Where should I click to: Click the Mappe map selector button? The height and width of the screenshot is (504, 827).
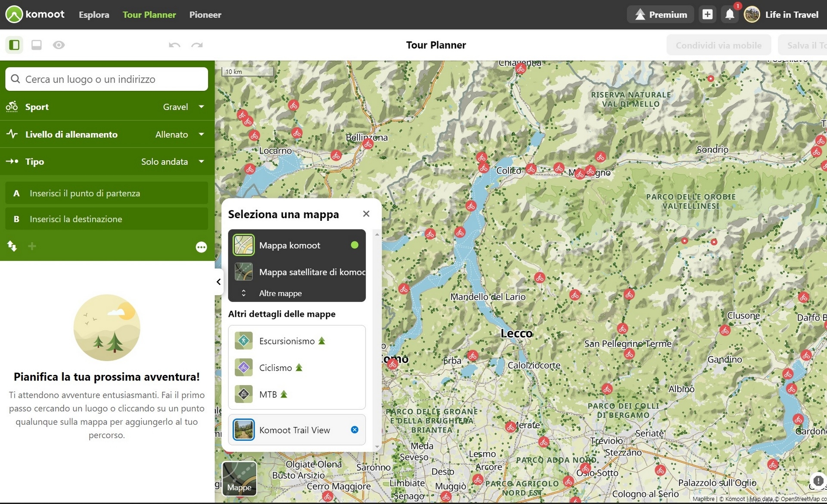[x=239, y=479]
